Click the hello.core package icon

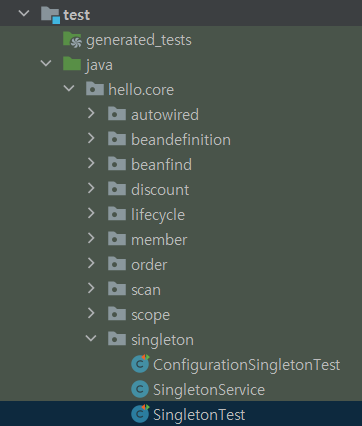95,89
